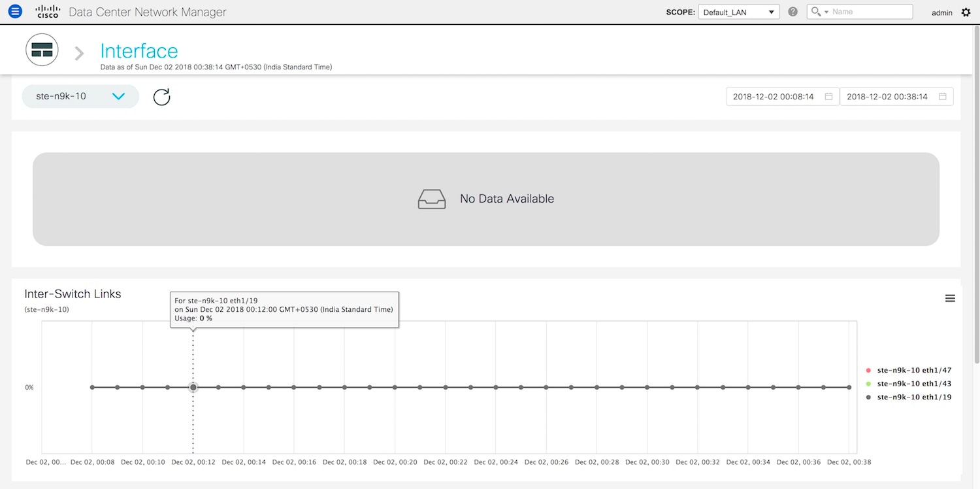Open calendar for the end date field

coord(943,97)
